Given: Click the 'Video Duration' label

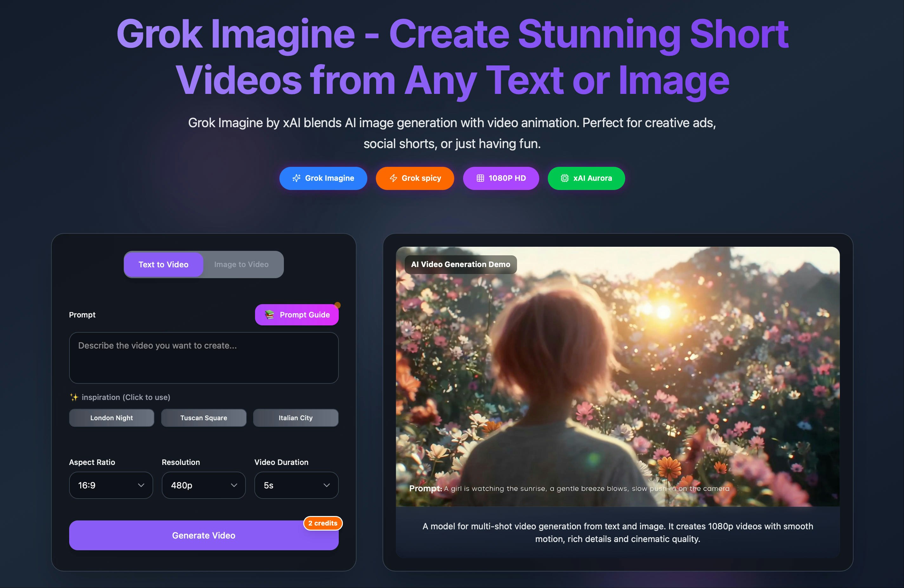Looking at the screenshot, I should click(x=281, y=462).
